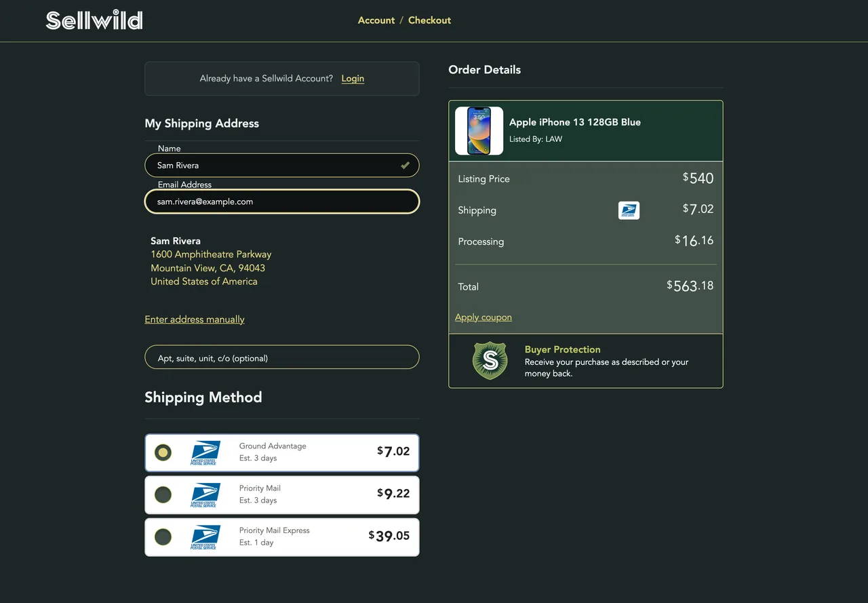Click the 1600 Amphitheatre Parkway address line
Image resolution: width=868 pixels, height=603 pixels.
[x=211, y=254]
